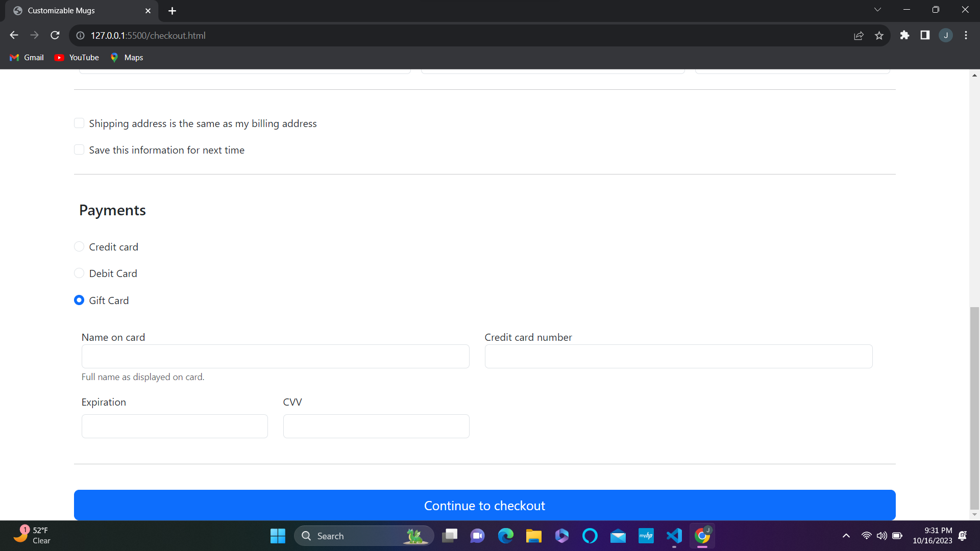Open the notifications bell icon

click(963, 536)
